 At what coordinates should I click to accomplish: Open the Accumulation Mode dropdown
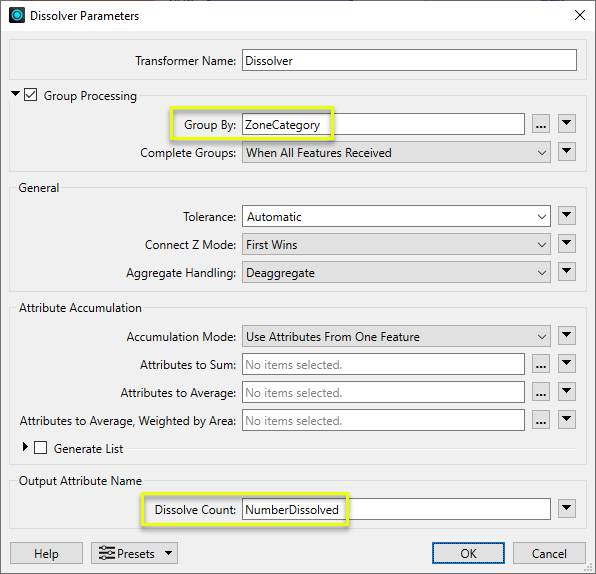pyautogui.click(x=396, y=336)
